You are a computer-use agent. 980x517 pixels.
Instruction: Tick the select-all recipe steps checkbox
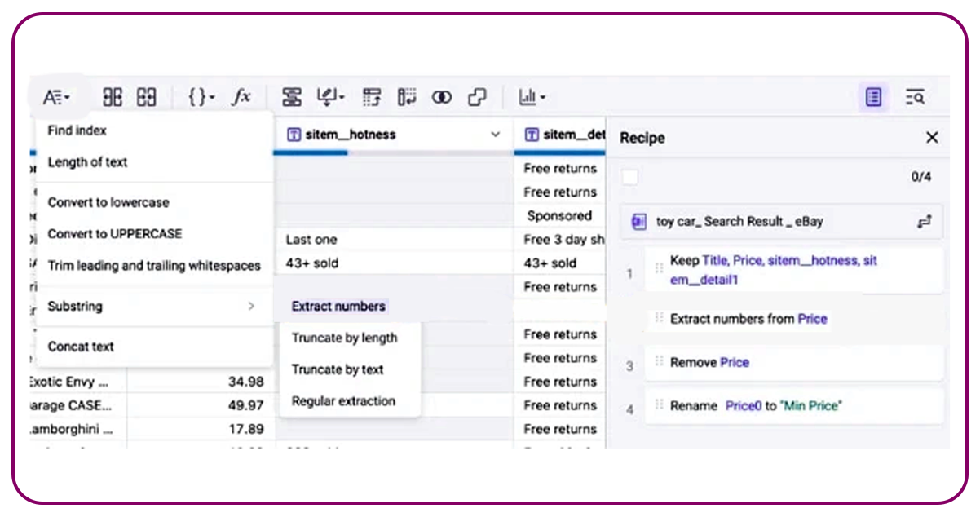click(x=630, y=177)
